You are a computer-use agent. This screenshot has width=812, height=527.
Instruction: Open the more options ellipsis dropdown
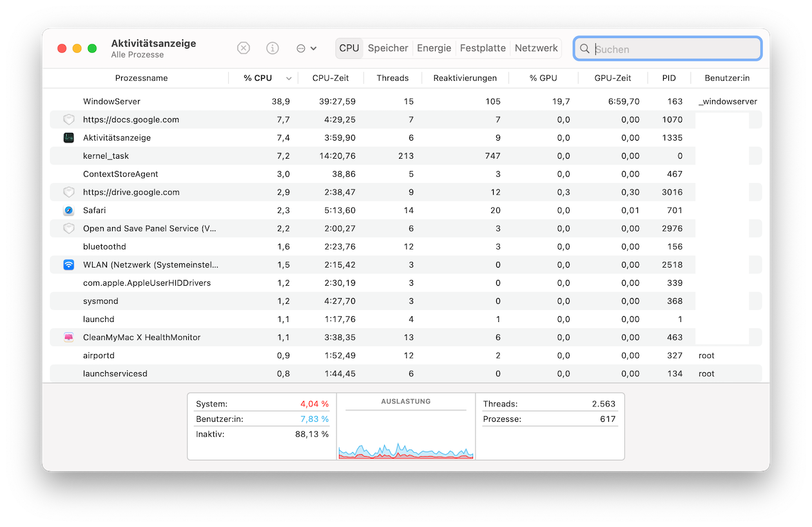306,48
